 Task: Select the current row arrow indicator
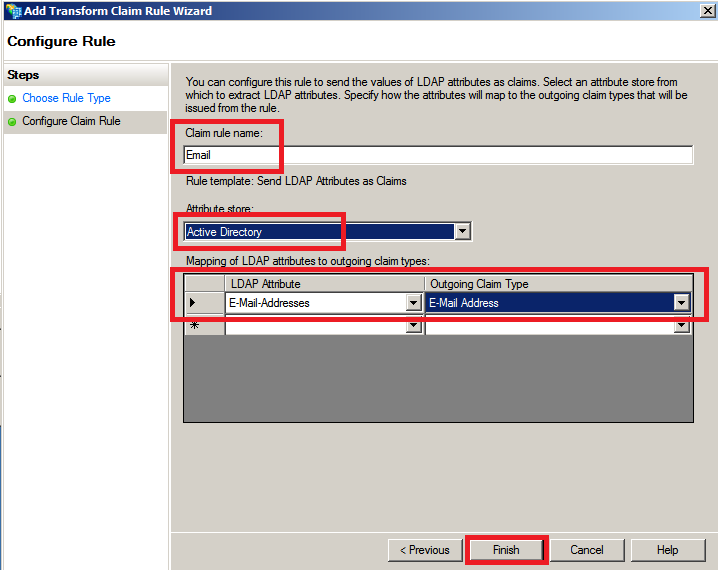tap(204, 303)
